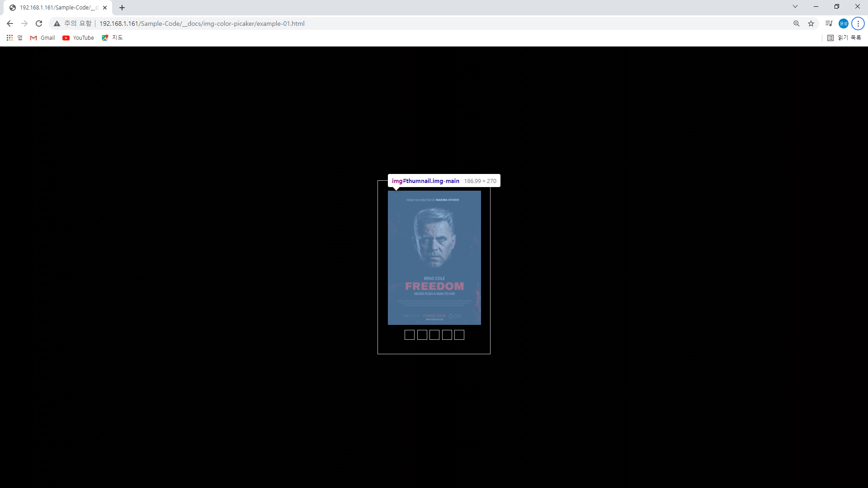Screen dimensions: 868x488
Task: Click the browser back arrow
Action: point(10,23)
